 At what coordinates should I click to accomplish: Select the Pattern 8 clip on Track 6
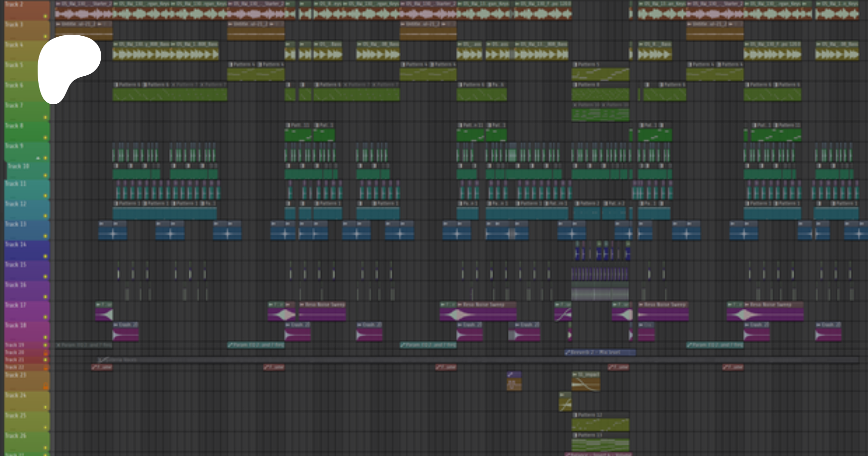600,94
